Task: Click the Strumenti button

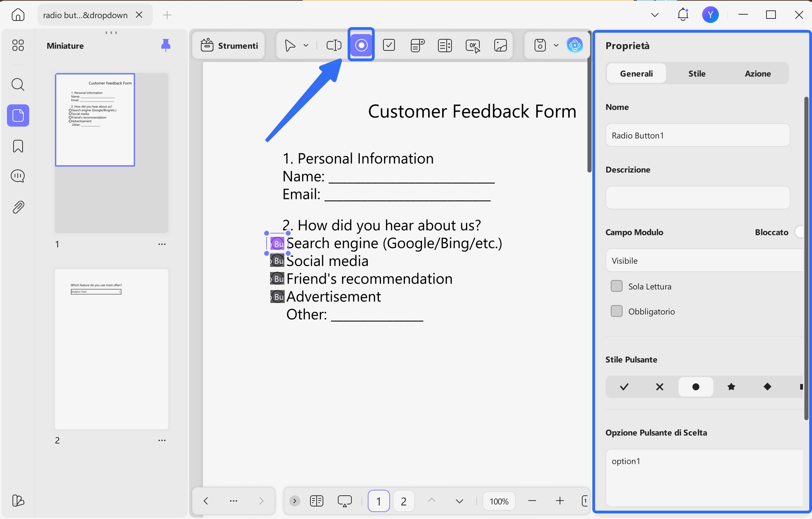Action: pyautogui.click(x=229, y=45)
